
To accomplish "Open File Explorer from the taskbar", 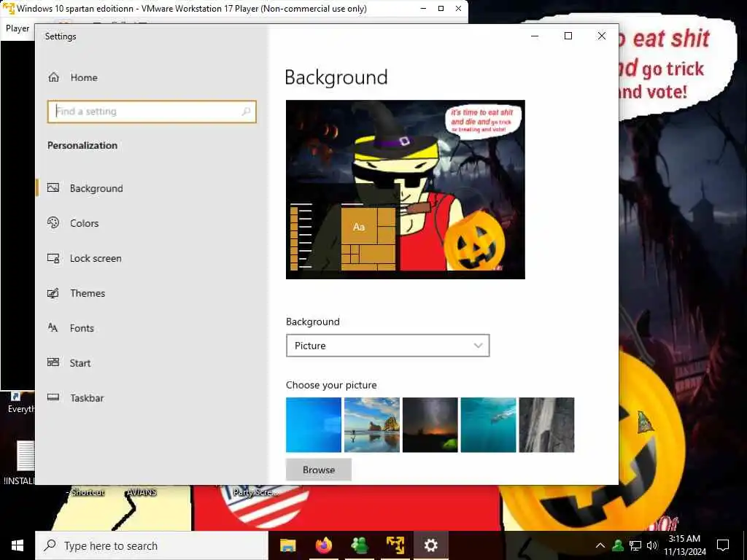I will click(x=287, y=545).
